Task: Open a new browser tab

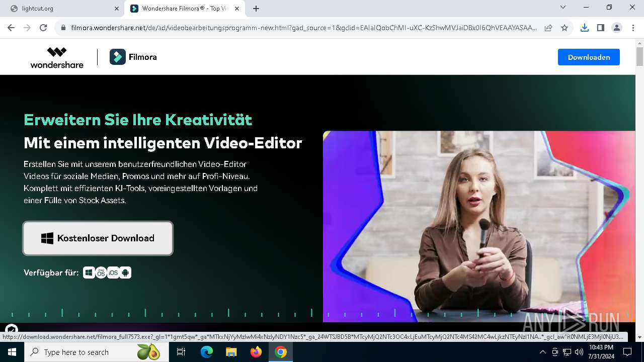Action: click(x=256, y=9)
